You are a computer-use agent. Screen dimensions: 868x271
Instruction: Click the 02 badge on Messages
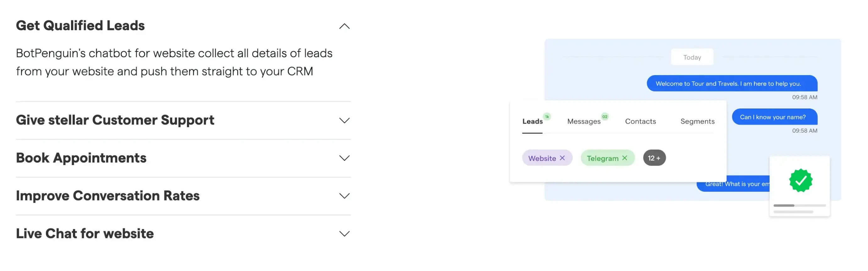pyautogui.click(x=605, y=116)
